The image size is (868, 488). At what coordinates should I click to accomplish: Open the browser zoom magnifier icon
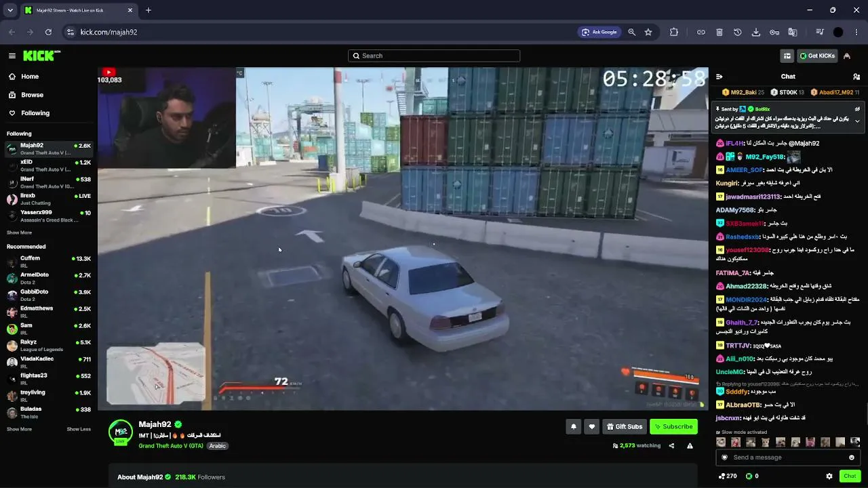coord(632,32)
